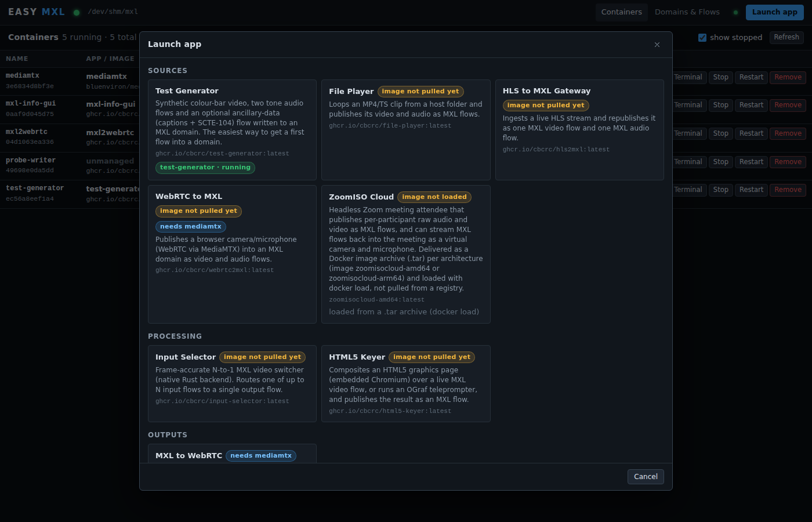Click HTML5 Keyer's image not pulled yet badge
The height and width of the screenshot is (522, 812).
[432, 357]
